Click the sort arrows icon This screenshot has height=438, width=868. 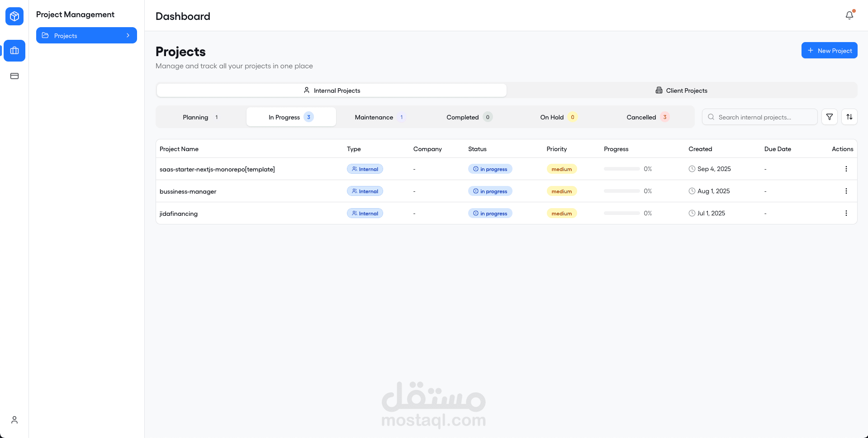coord(849,117)
